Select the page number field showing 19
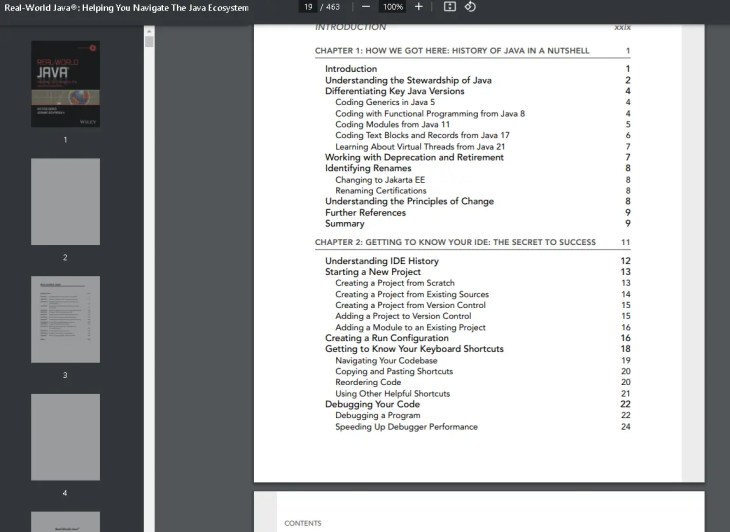 point(308,7)
